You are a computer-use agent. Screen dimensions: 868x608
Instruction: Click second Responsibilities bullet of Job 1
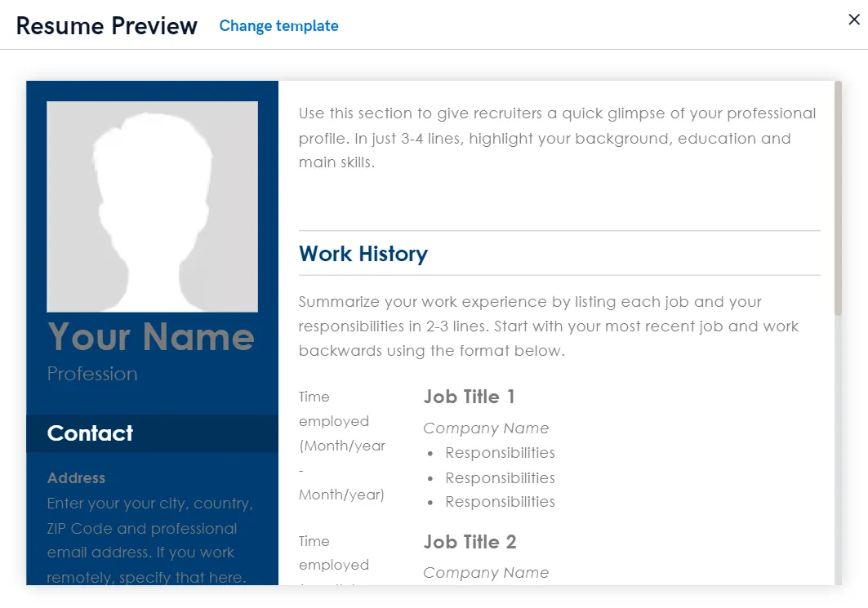tap(500, 478)
